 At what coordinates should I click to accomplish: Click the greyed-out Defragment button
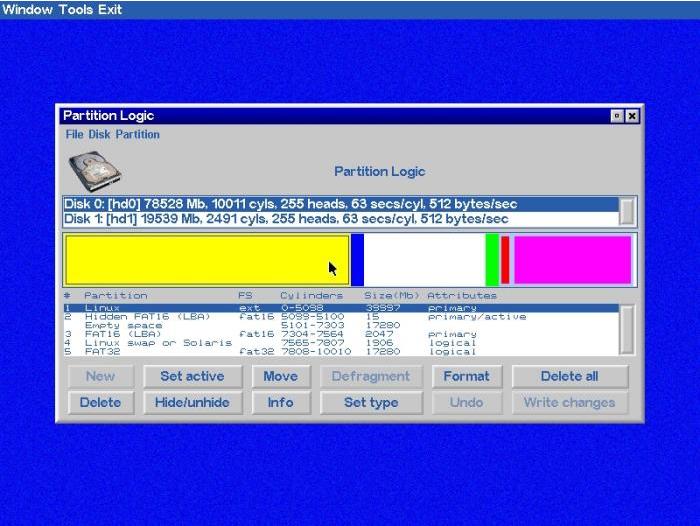tap(371, 376)
